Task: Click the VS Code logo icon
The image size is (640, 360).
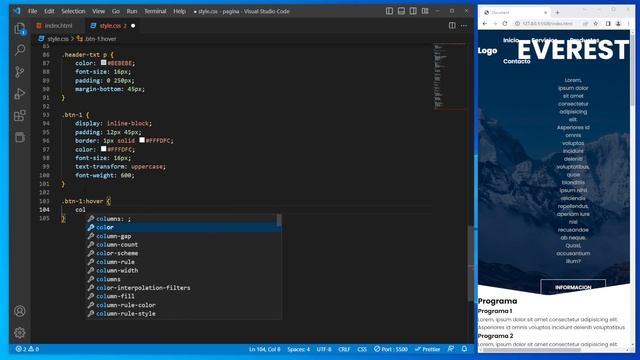Action: (x=17, y=11)
